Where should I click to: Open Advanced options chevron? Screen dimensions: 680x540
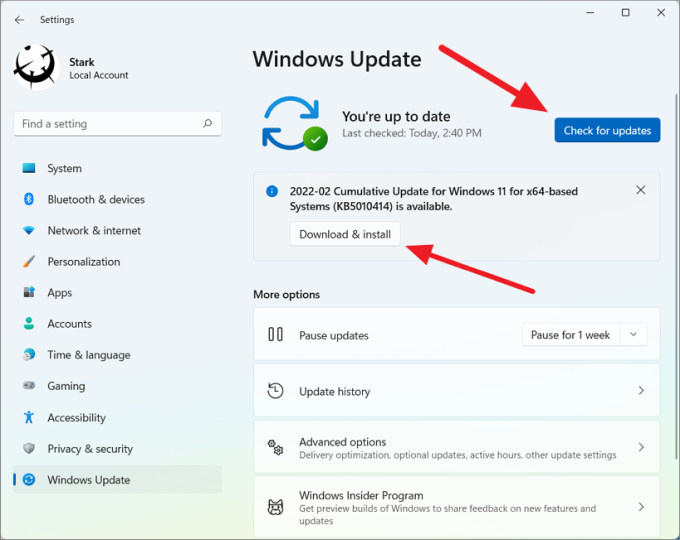pos(641,447)
